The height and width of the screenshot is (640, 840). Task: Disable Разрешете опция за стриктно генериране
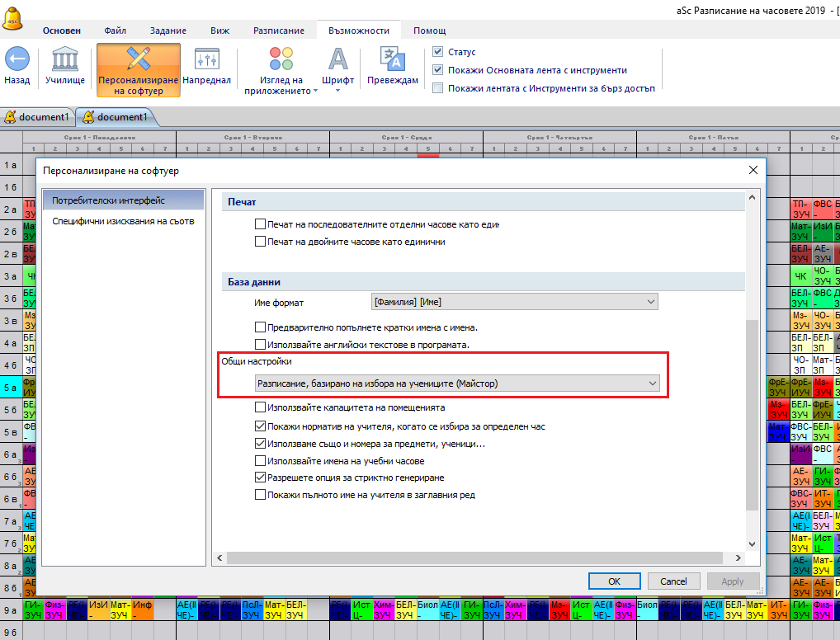pyautogui.click(x=261, y=478)
